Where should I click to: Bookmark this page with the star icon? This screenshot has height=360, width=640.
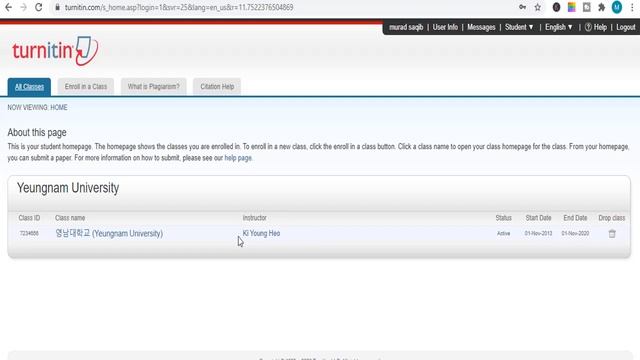(x=538, y=7)
